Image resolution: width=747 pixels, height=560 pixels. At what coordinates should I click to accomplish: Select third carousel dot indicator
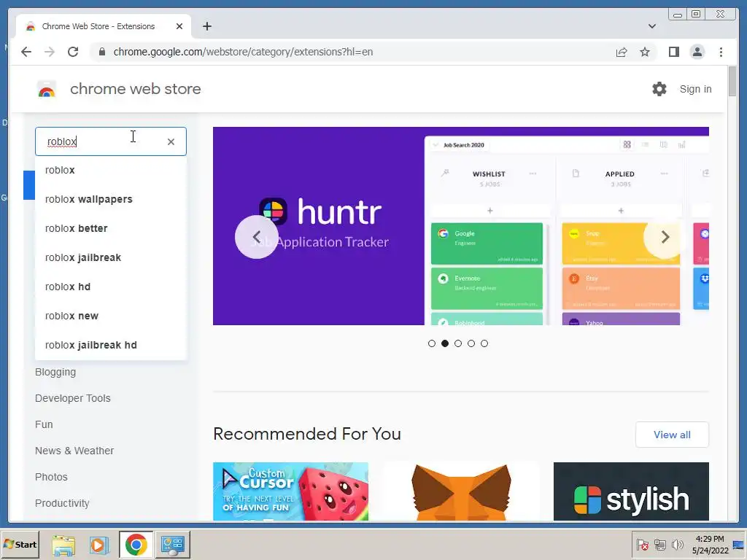(458, 343)
